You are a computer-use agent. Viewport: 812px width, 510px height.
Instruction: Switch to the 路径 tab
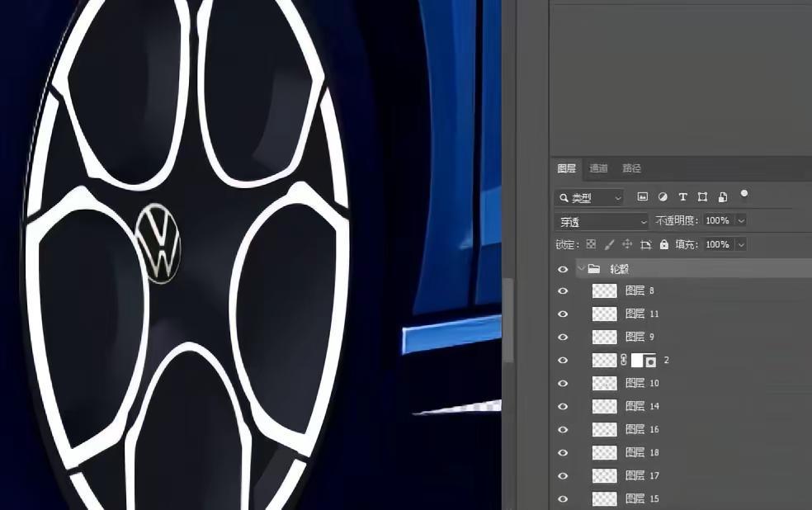tap(631, 168)
